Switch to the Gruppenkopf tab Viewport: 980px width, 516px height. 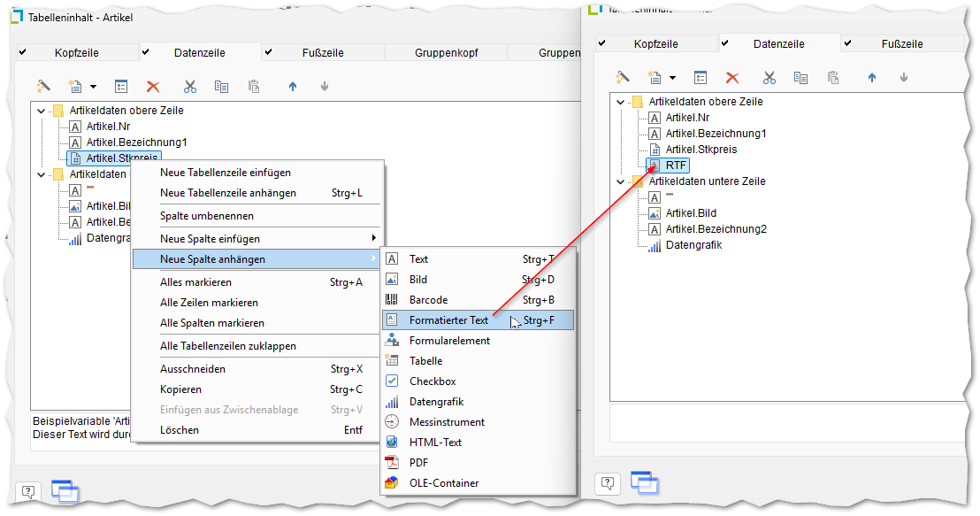(x=446, y=53)
